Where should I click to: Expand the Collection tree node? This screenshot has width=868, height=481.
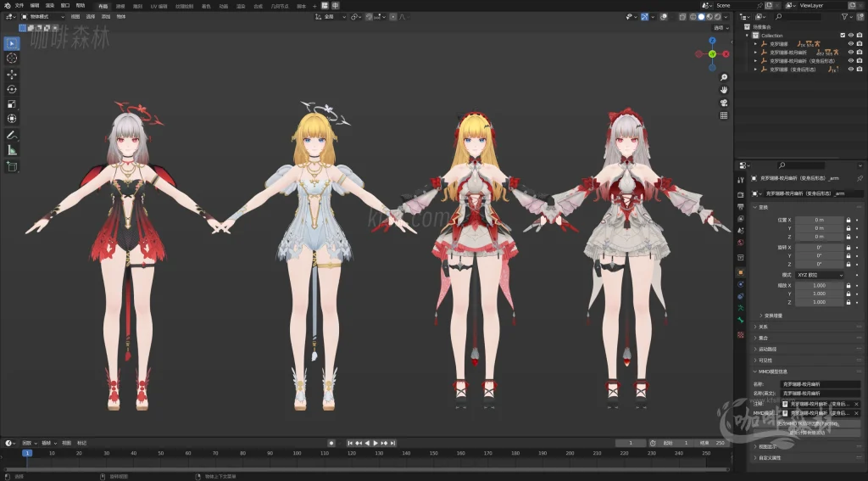point(747,36)
